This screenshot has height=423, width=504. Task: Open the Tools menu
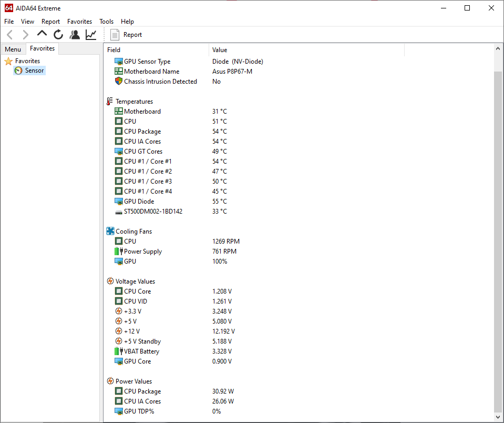(x=106, y=22)
